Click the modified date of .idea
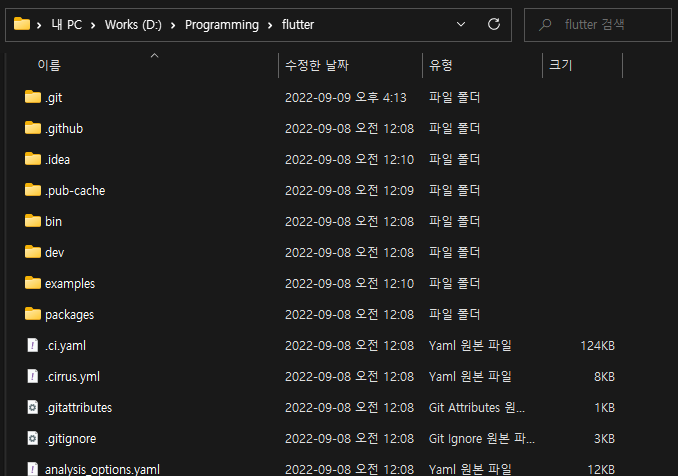678x476 pixels. pos(349,160)
